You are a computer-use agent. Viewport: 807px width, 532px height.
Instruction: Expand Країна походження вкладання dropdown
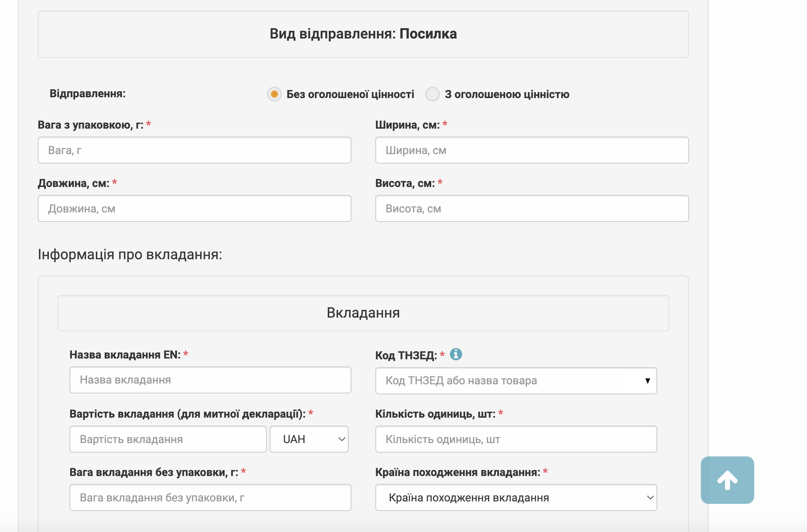[x=516, y=497]
